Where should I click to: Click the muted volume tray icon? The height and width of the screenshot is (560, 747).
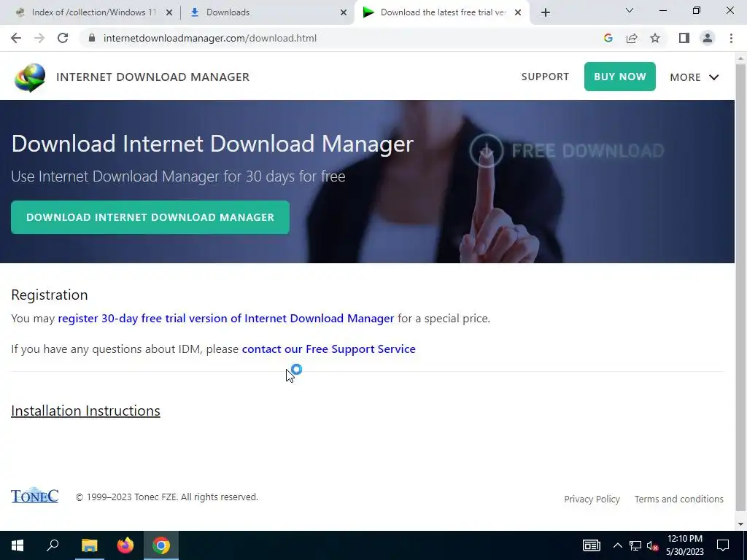(x=652, y=545)
